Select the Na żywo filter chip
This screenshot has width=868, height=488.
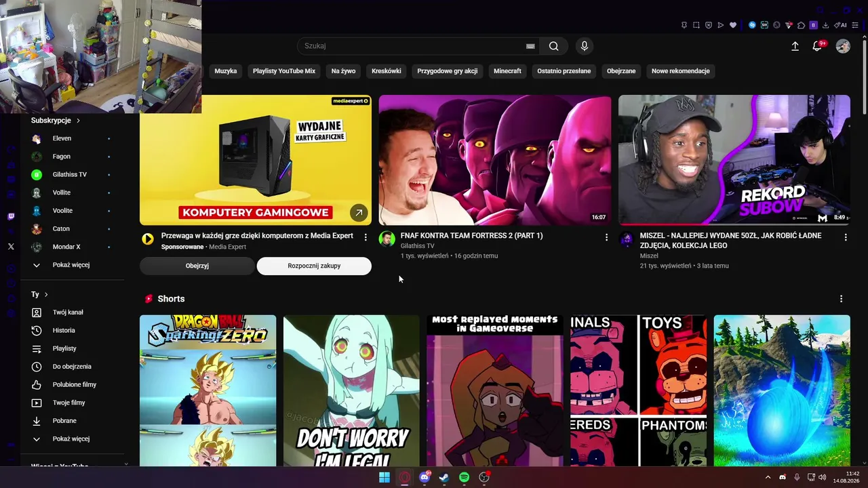pos(343,71)
